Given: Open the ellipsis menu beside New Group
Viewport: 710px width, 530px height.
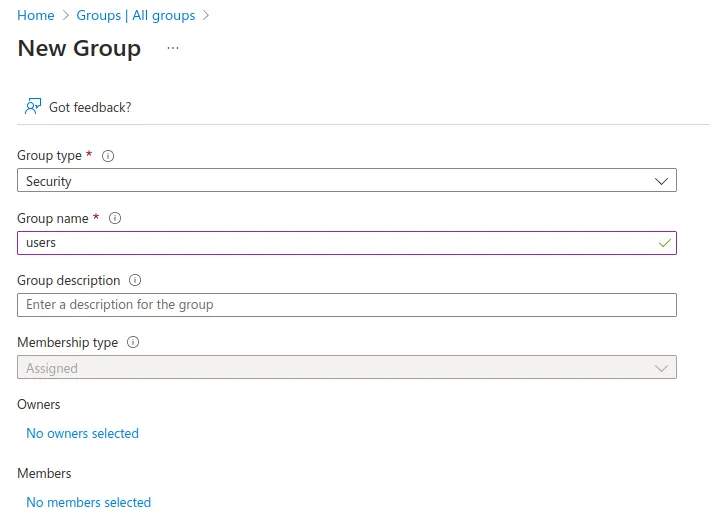Looking at the screenshot, I should tap(173, 48).
